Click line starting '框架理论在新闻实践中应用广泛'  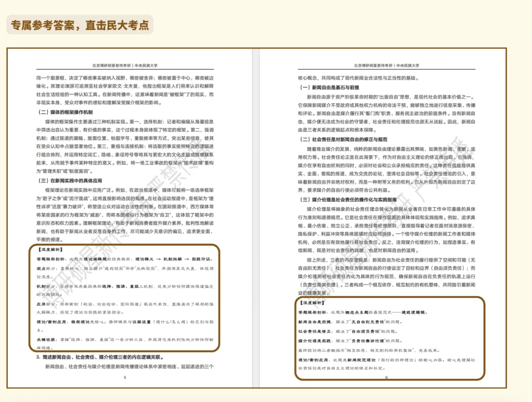pos(129,190)
